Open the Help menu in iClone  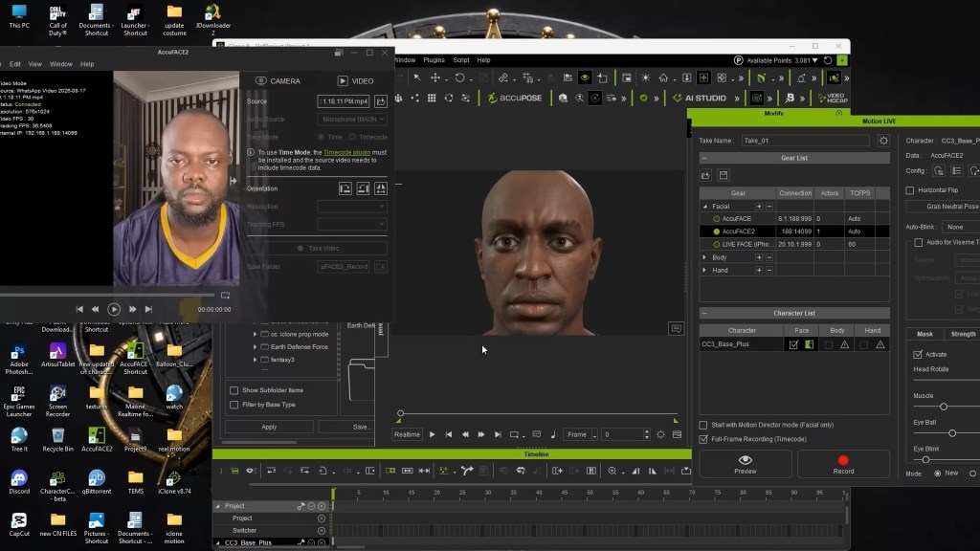click(483, 60)
